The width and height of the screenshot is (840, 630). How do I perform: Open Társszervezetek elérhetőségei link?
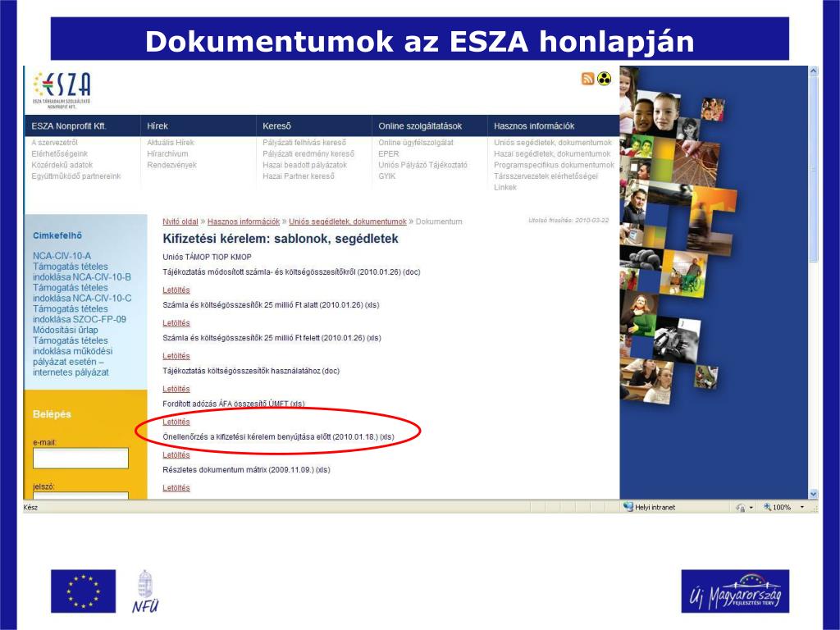(546, 176)
